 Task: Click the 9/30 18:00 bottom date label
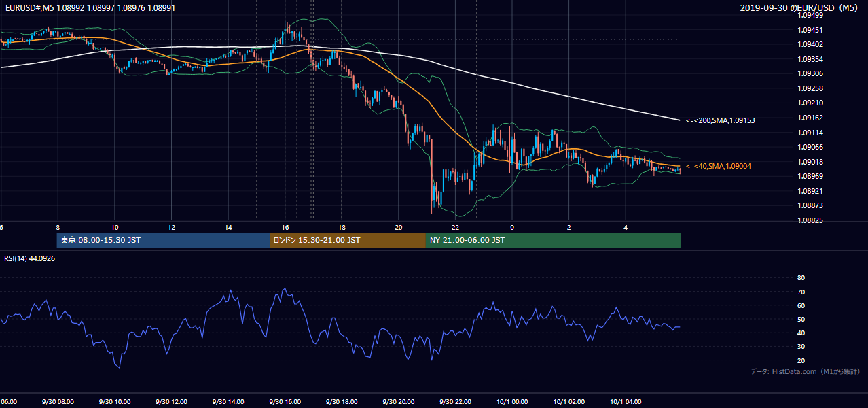(342, 401)
